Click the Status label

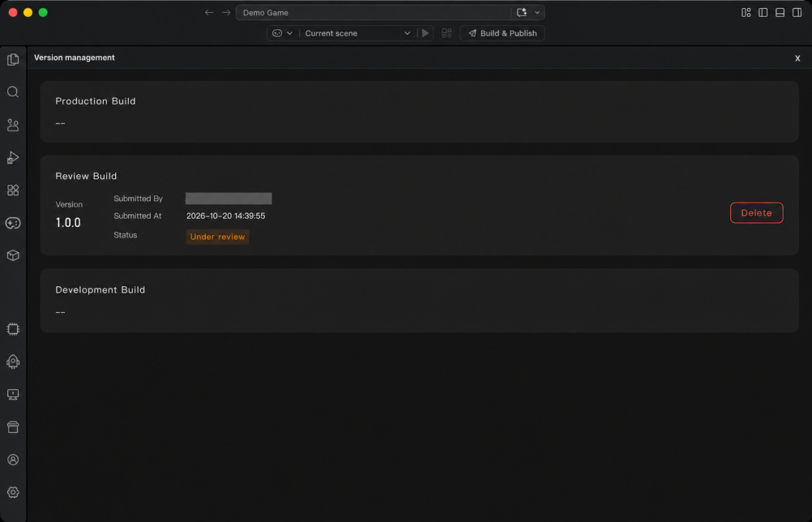126,235
